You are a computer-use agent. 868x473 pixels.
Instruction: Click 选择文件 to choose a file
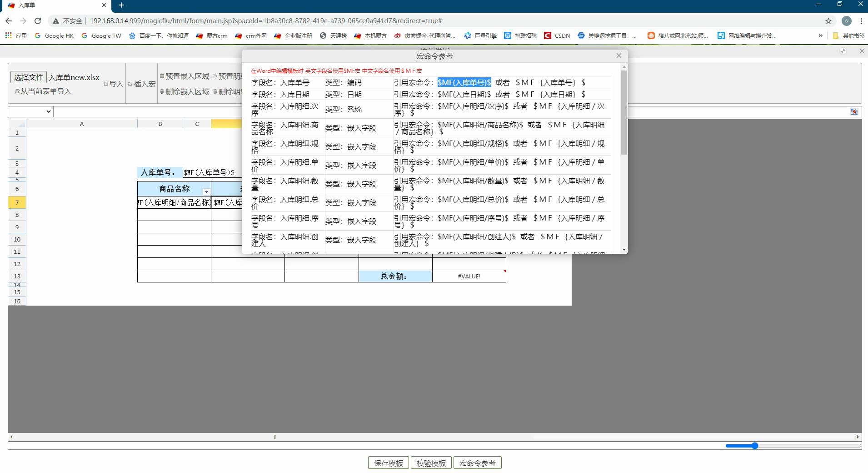tap(29, 77)
